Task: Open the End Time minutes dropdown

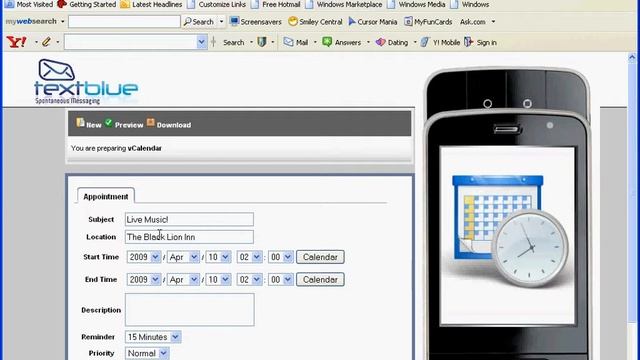Action: pyautogui.click(x=281, y=280)
